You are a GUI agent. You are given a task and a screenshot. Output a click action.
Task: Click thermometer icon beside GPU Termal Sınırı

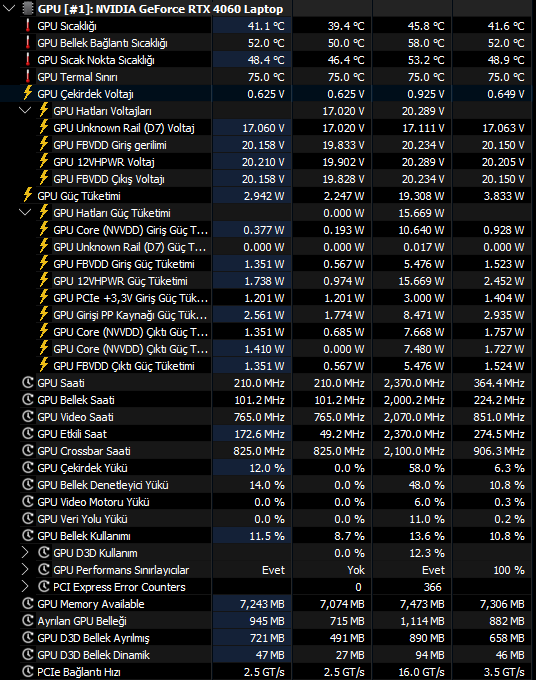click(x=28, y=77)
